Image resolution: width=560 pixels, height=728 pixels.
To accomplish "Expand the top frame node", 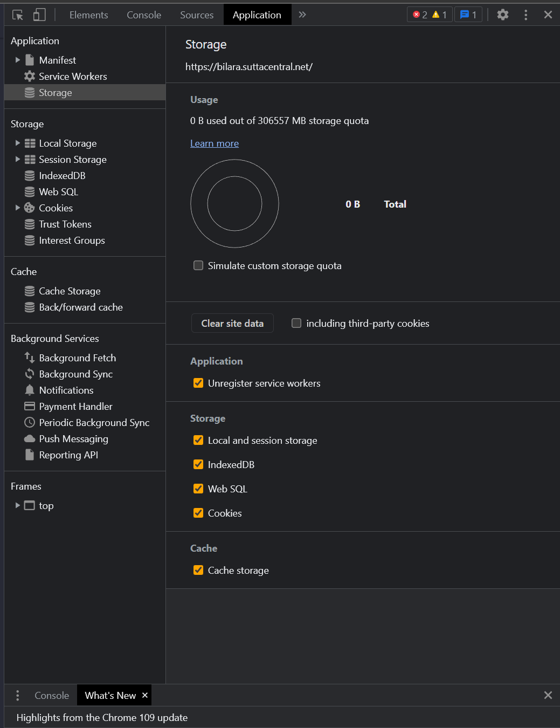I will (18, 506).
